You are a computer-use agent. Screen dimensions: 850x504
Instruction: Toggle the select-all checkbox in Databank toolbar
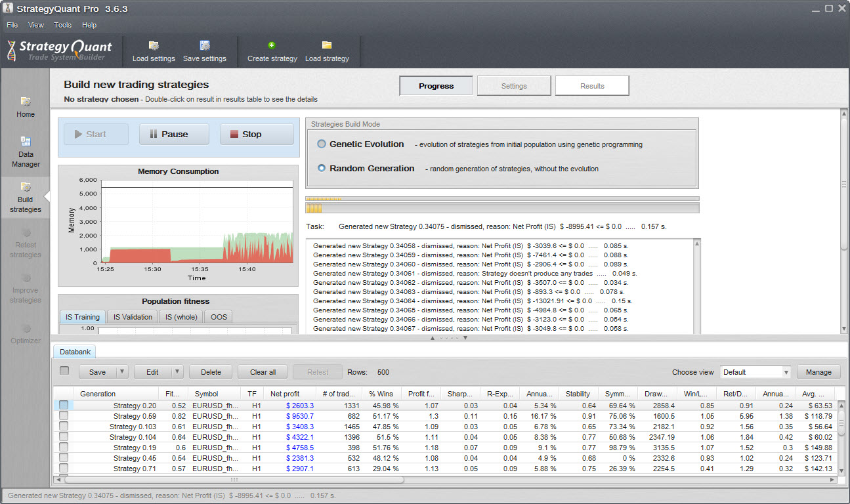pos(64,371)
